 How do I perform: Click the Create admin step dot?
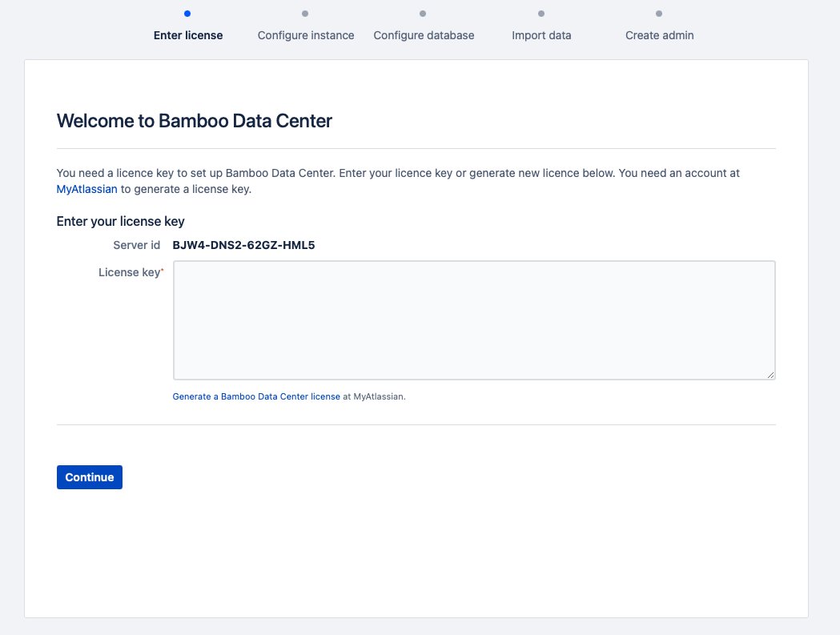659,14
